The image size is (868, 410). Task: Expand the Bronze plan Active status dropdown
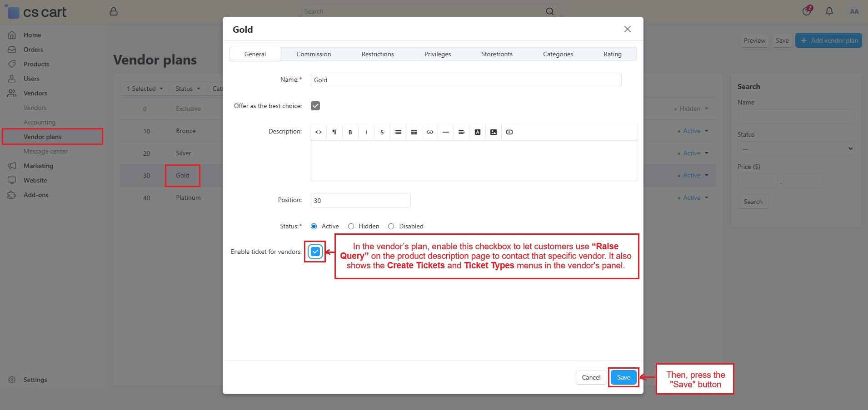(x=695, y=131)
